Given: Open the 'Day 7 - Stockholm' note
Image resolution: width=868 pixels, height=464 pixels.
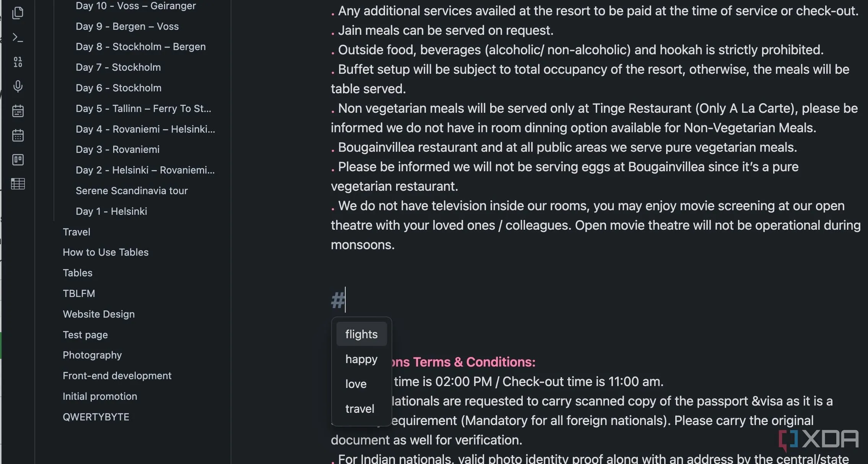Looking at the screenshot, I should [118, 67].
